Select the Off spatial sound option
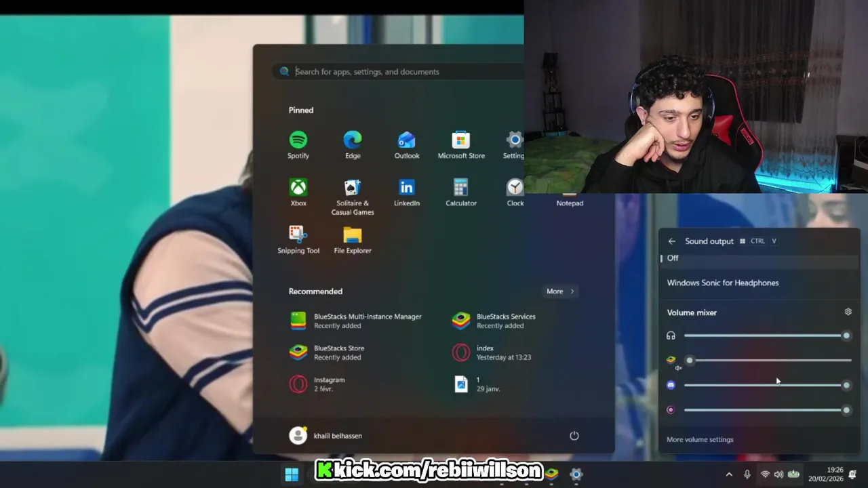Viewport: 868px width, 488px height. (759, 258)
